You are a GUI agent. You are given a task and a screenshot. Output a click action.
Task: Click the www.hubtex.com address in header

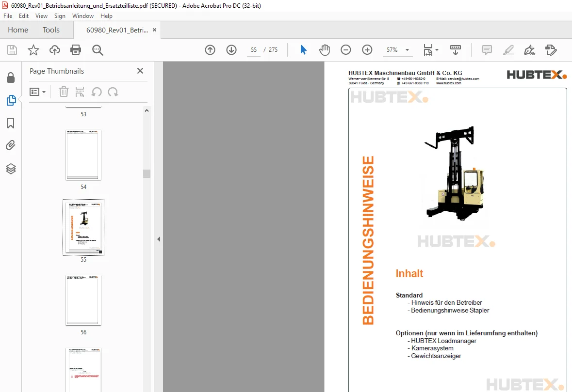[x=448, y=83]
